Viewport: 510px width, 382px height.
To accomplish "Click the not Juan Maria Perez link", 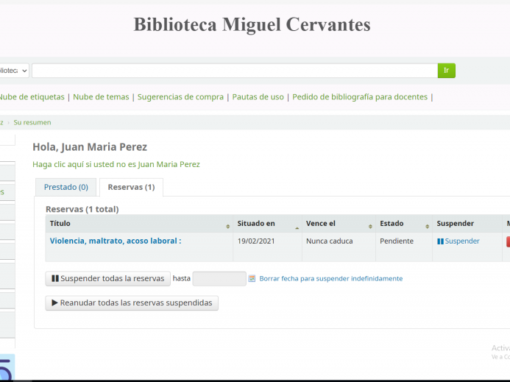I will pyautogui.click(x=116, y=164).
